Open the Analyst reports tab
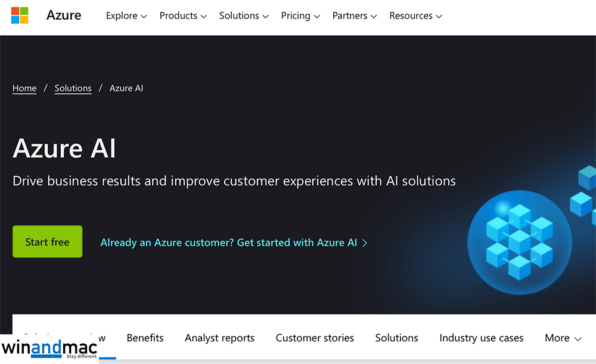Screen dimensions: 596x364 (x=219, y=338)
